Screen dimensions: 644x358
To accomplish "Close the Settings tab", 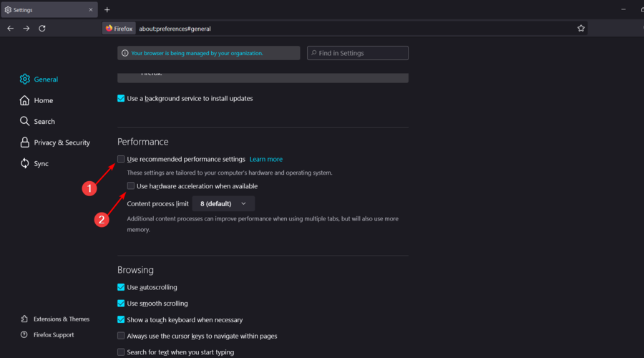I will pyautogui.click(x=91, y=10).
